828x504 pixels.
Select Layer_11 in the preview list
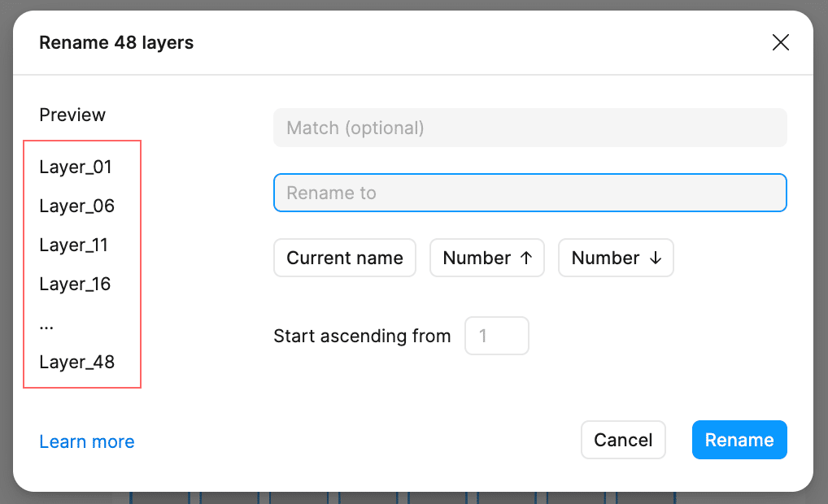pyautogui.click(x=74, y=245)
